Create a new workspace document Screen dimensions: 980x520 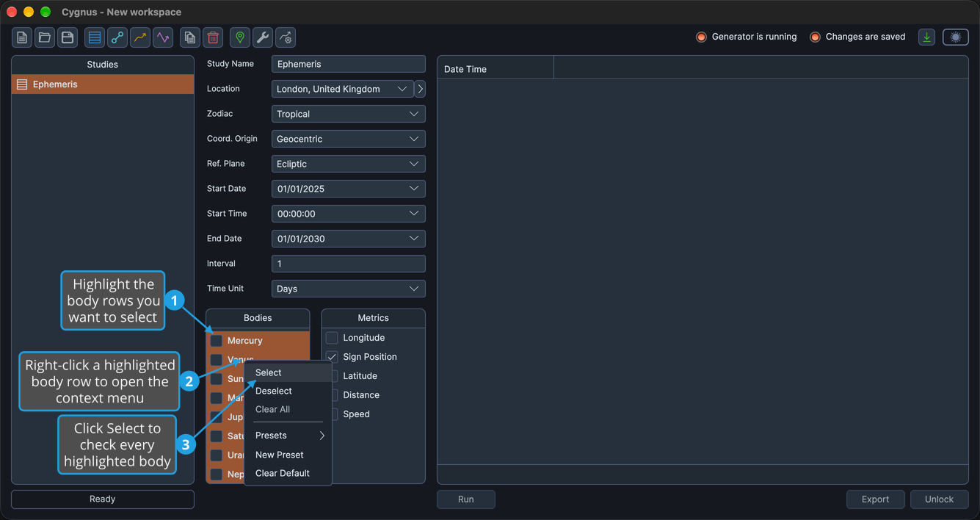coord(22,37)
